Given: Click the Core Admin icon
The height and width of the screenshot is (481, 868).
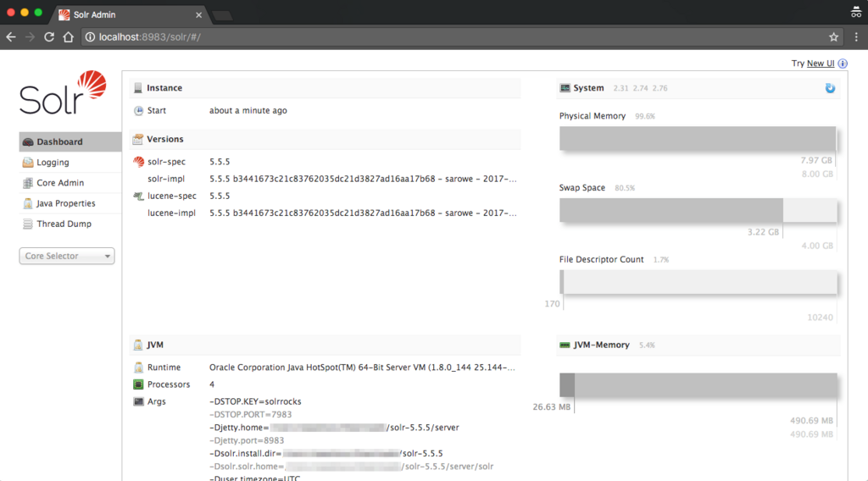Looking at the screenshot, I should click(x=28, y=183).
